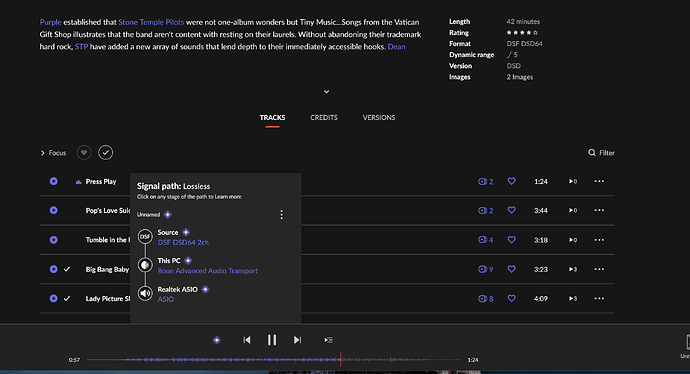Open the Stone Temple Pilots artist link

[151, 22]
